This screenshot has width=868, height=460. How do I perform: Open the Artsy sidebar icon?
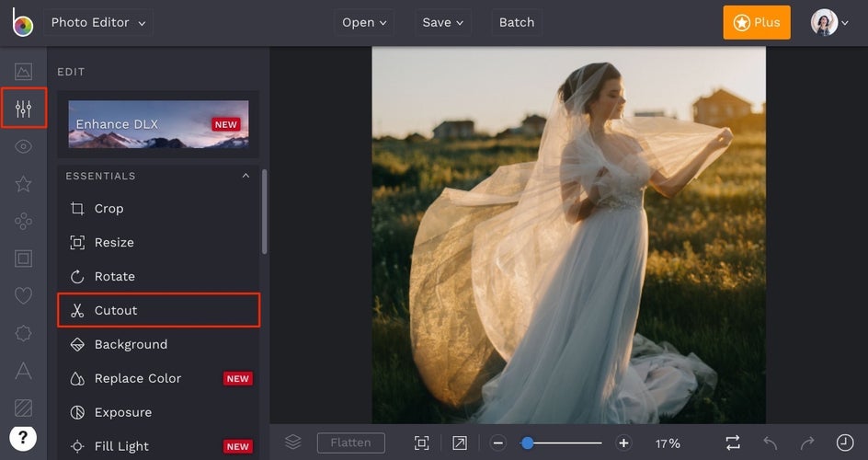(23, 222)
